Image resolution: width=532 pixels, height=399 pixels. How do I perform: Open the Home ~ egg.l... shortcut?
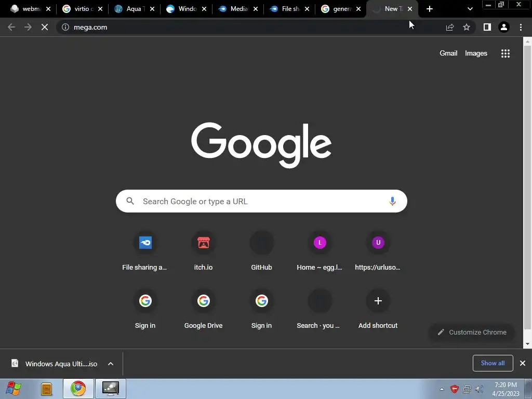(320, 251)
